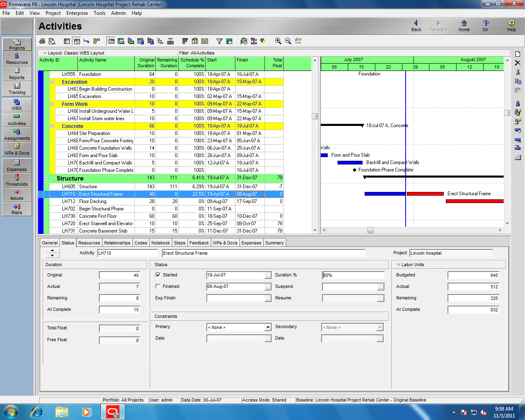Click the Duration % input field

coord(354,275)
